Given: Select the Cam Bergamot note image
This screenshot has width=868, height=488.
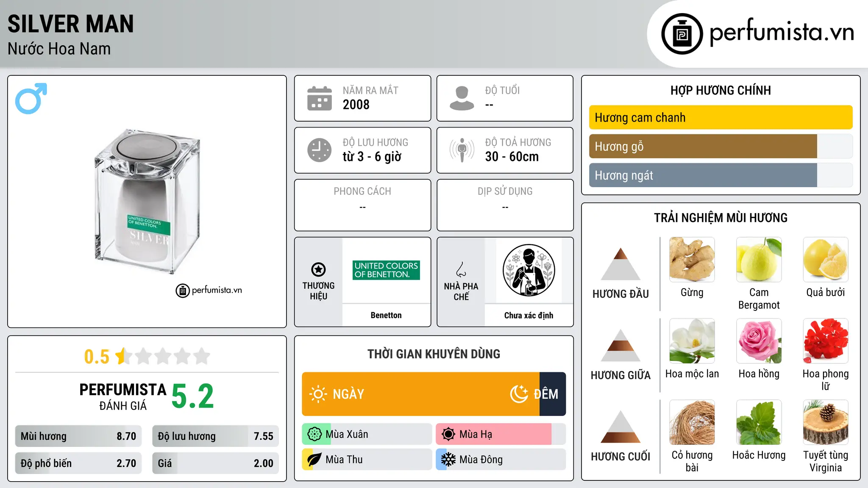Looking at the screenshot, I should coord(759,260).
